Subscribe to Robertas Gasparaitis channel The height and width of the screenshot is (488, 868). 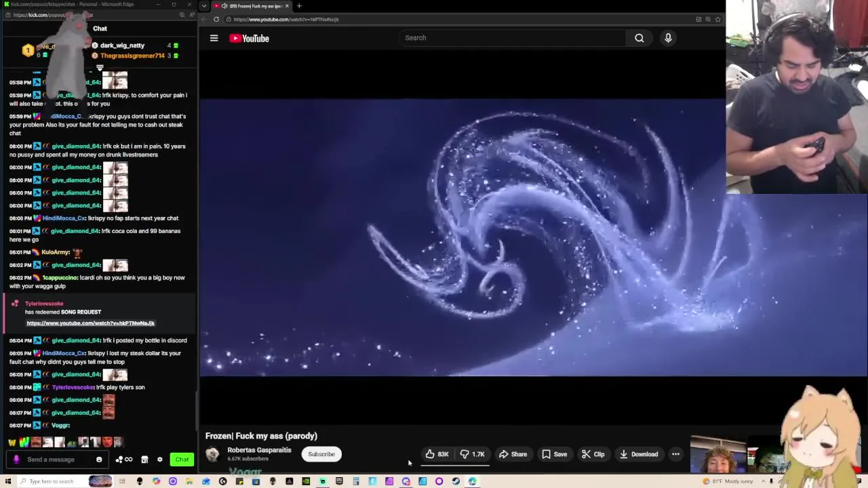(x=321, y=454)
